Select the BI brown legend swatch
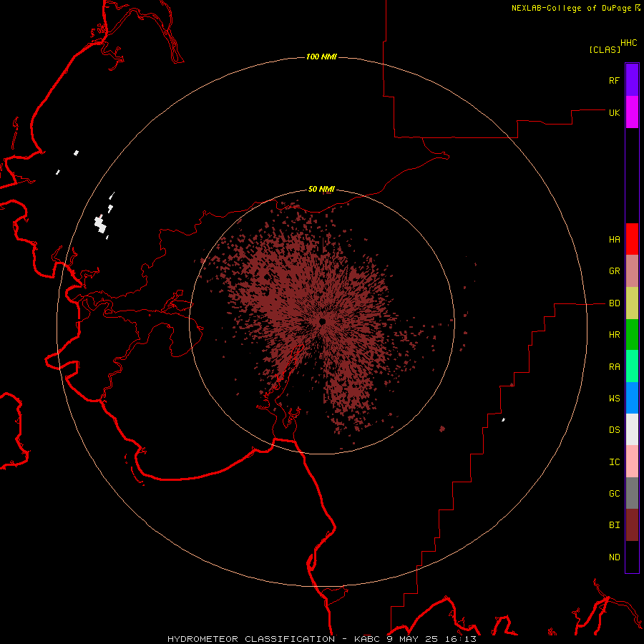 [632, 525]
